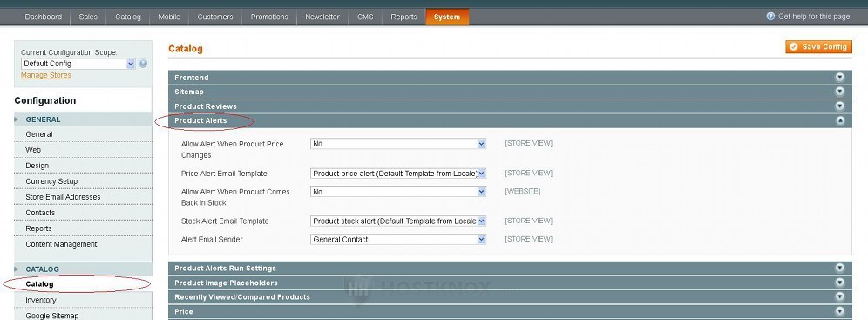Viewport: 868px width, 320px height.
Task: Open the Newsletter menu
Action: [322, 17]
